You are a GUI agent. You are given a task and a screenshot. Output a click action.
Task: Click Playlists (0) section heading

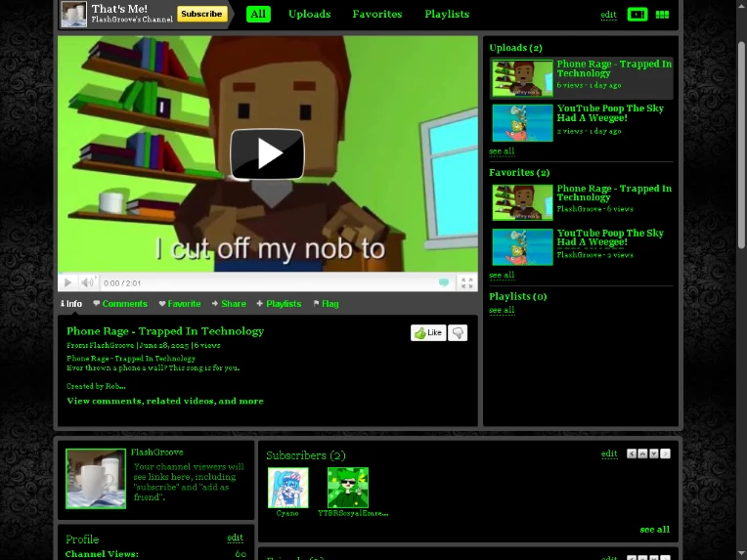pyautogui.click(x=518, y=297)
